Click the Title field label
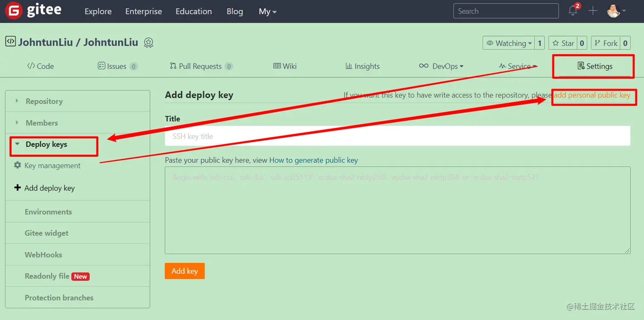This screenshot has width=644, height=320. 172,118
